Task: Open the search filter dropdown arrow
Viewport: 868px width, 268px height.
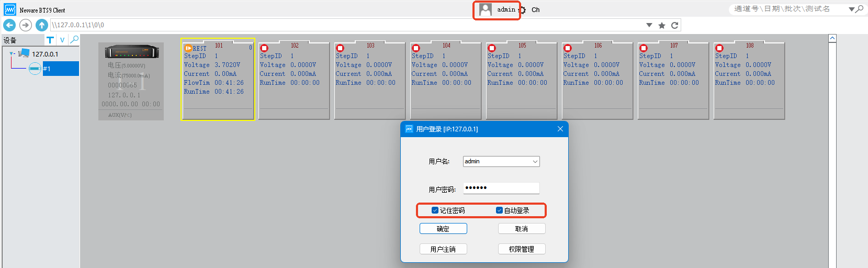Action: click(851, 9)
